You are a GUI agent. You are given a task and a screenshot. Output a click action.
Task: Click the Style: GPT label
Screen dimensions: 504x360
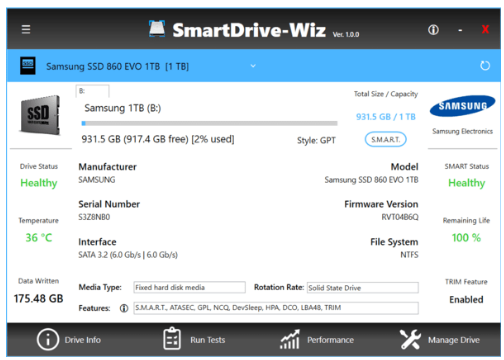click(x=316, y=140)
